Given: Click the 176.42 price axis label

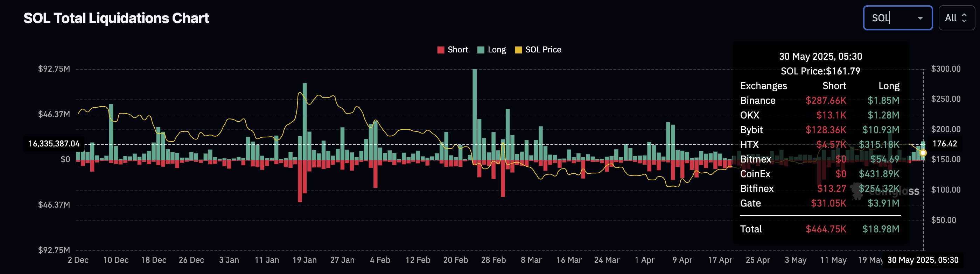Looking at the screenshot, I should point(945,144).
